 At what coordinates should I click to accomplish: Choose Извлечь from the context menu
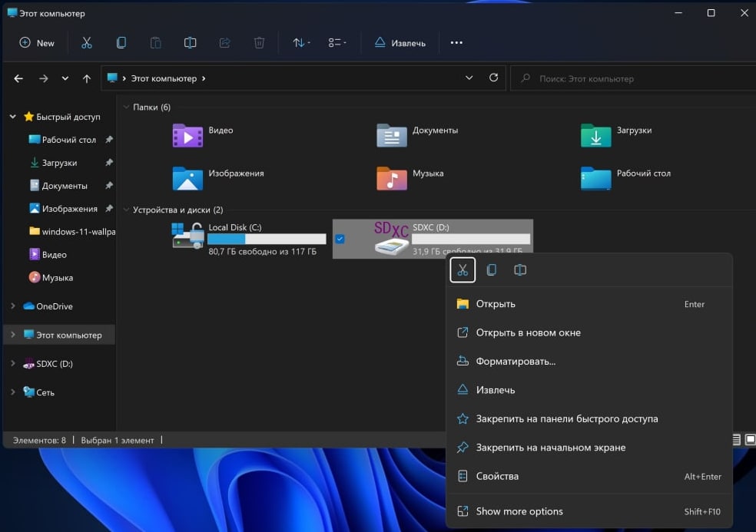[589, 390]
